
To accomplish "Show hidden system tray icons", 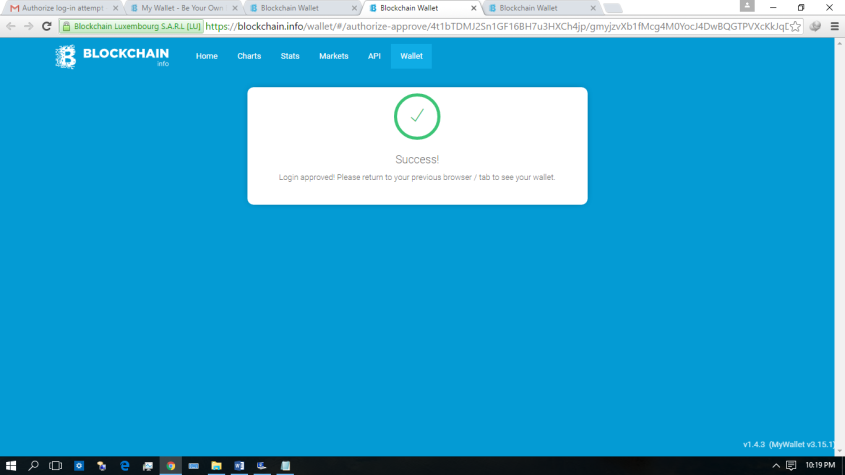I will (x=776, y=466).
